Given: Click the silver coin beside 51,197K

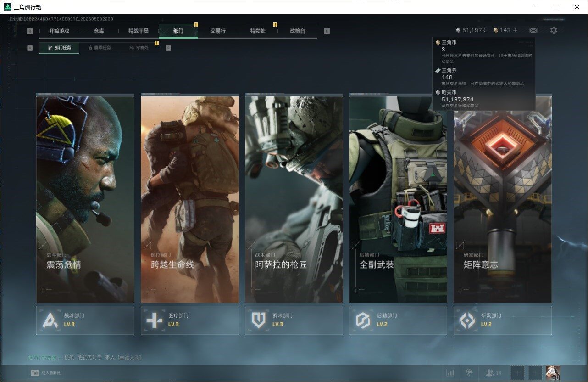Looking at the screenshot, I should coord(459,30).
